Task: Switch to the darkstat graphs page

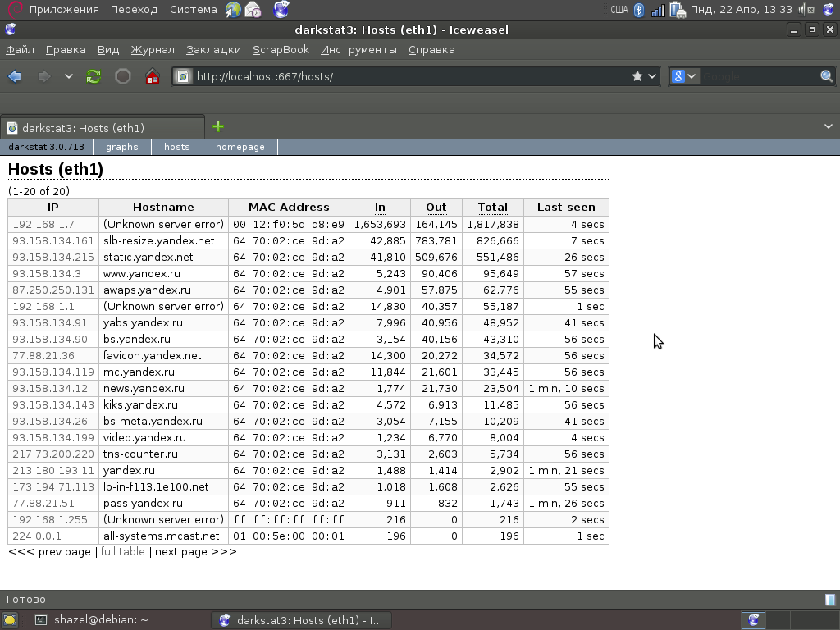Action: coord(121,147)
